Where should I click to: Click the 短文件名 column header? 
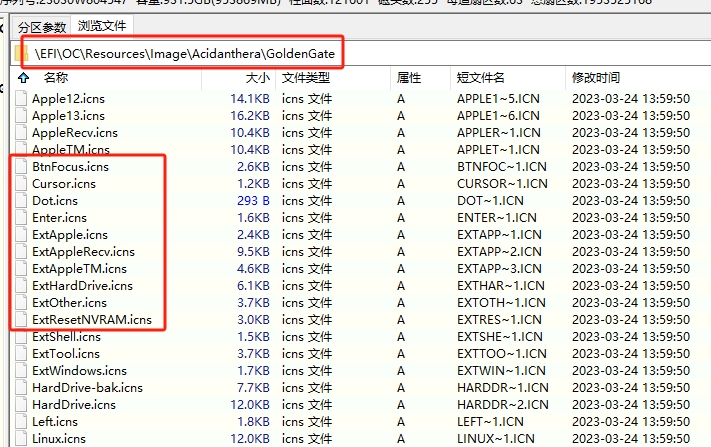click(480, 77)
